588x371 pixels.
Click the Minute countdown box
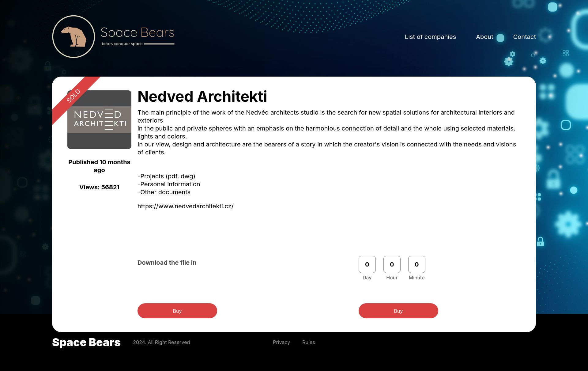[417, 264]
